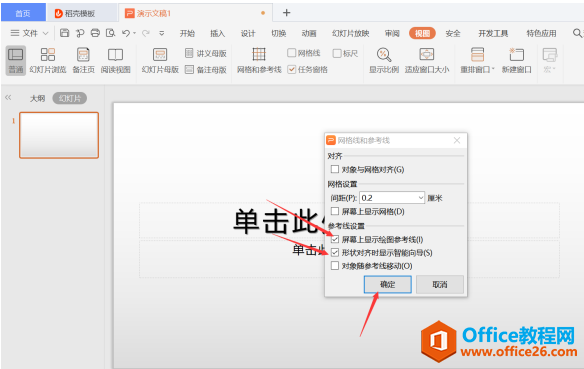Click 网格和参考线 grid and guides icon
Screen dimensions: 584x369
pyautogui.click(x=259, y=60)
